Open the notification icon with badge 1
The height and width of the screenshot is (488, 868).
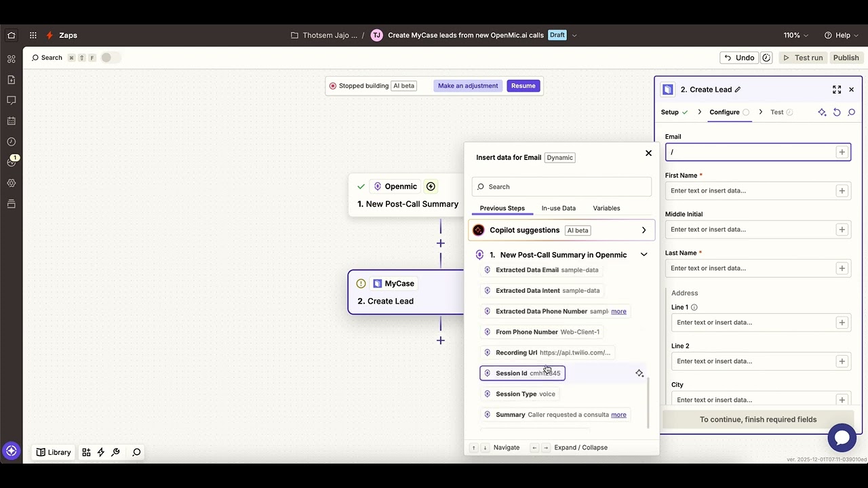[x=12, y=161]
